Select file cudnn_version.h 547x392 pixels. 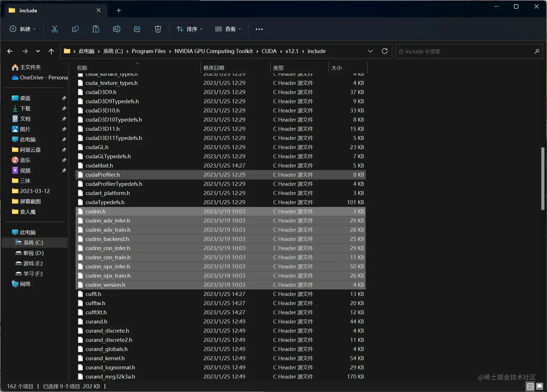click(x=220, y=285)
